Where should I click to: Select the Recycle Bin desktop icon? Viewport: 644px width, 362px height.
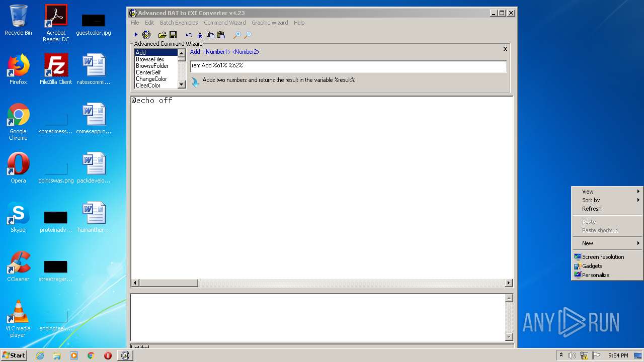pyautogui.click(x=18, y=20)
